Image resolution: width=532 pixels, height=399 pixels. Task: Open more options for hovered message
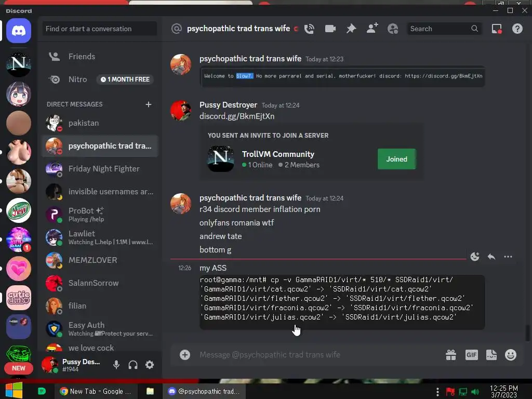508,257
